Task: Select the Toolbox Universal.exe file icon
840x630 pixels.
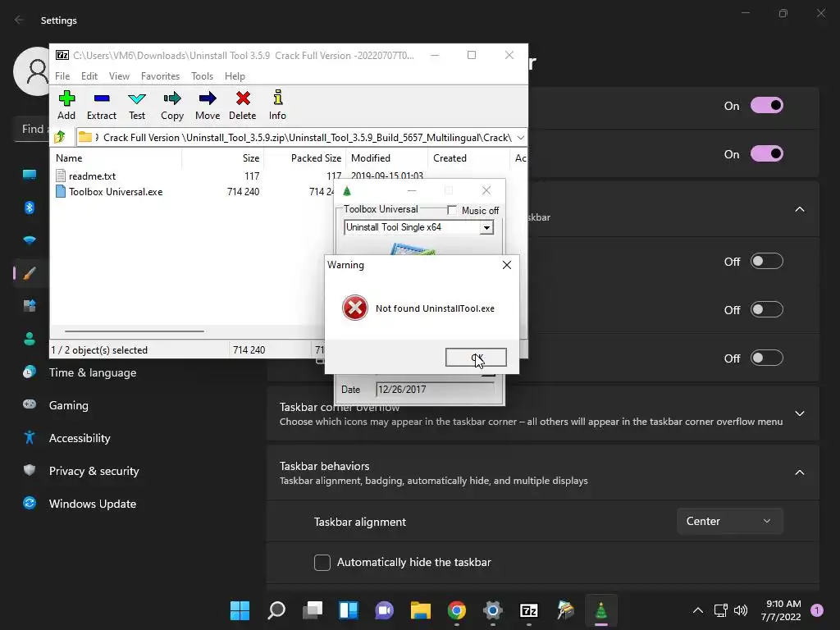Action: click(61, 191)
